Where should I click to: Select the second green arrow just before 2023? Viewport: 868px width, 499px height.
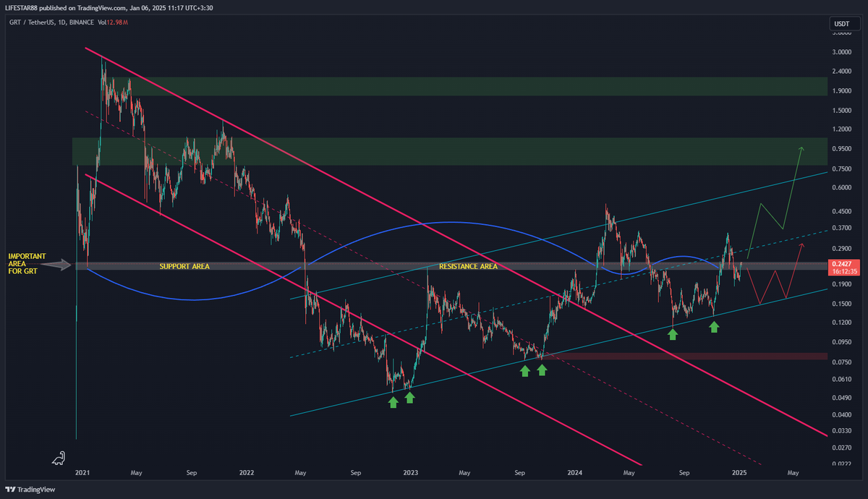click(x=409, y=398)
